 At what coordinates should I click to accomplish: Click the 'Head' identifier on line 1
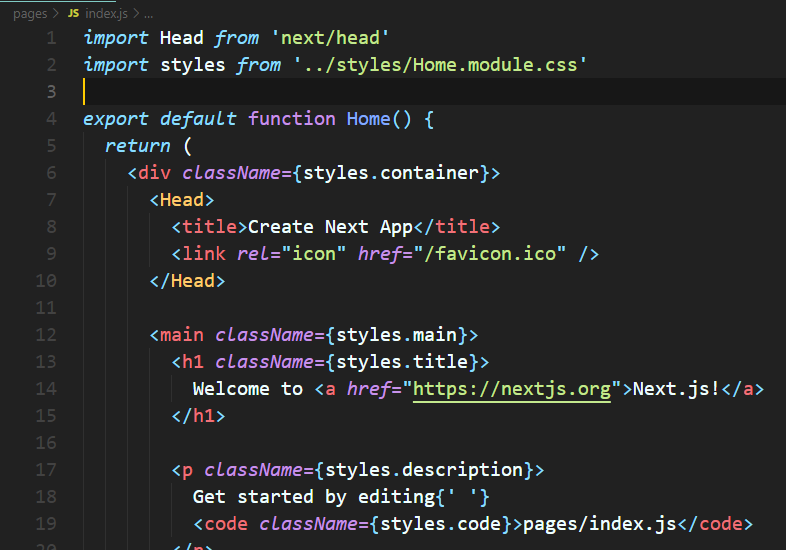[181, 38]
